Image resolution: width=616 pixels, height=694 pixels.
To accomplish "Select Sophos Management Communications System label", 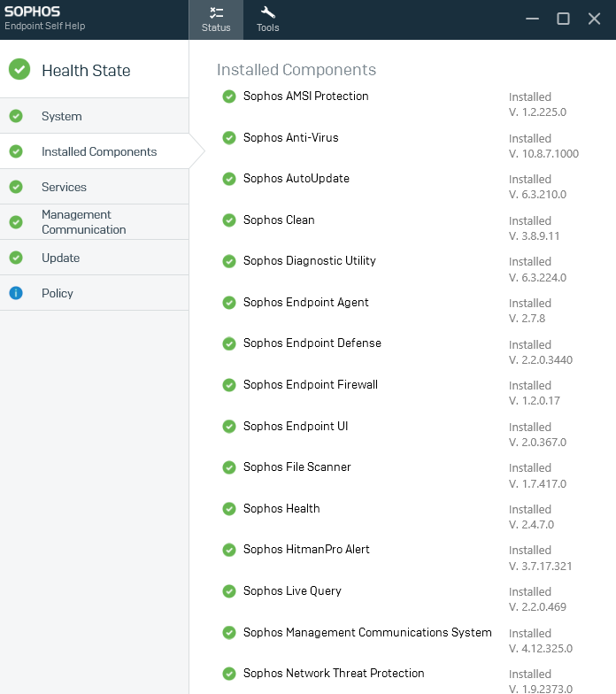I will point(367,632).
